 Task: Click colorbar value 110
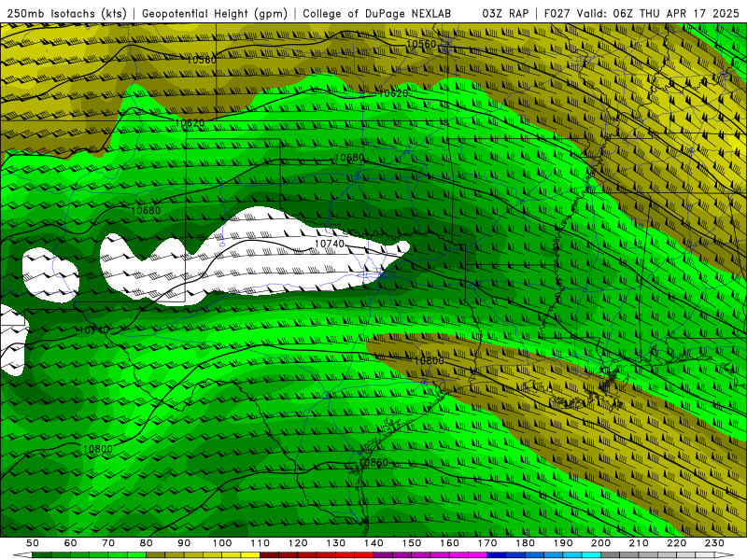click(260, 543)
